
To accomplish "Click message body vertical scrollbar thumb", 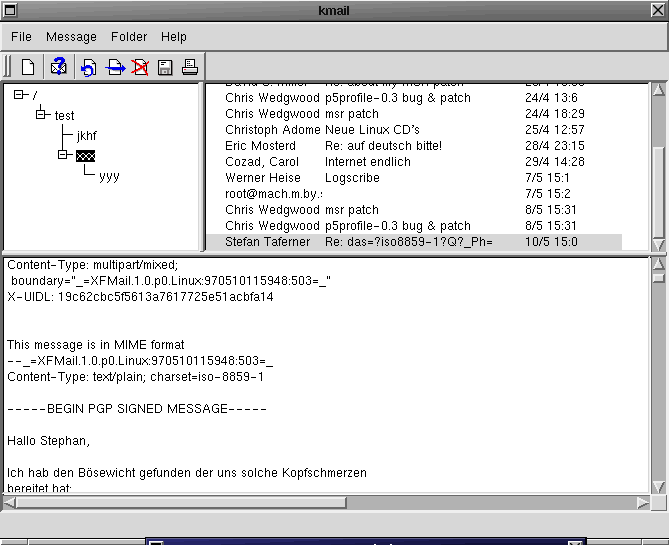I will 659,278.
